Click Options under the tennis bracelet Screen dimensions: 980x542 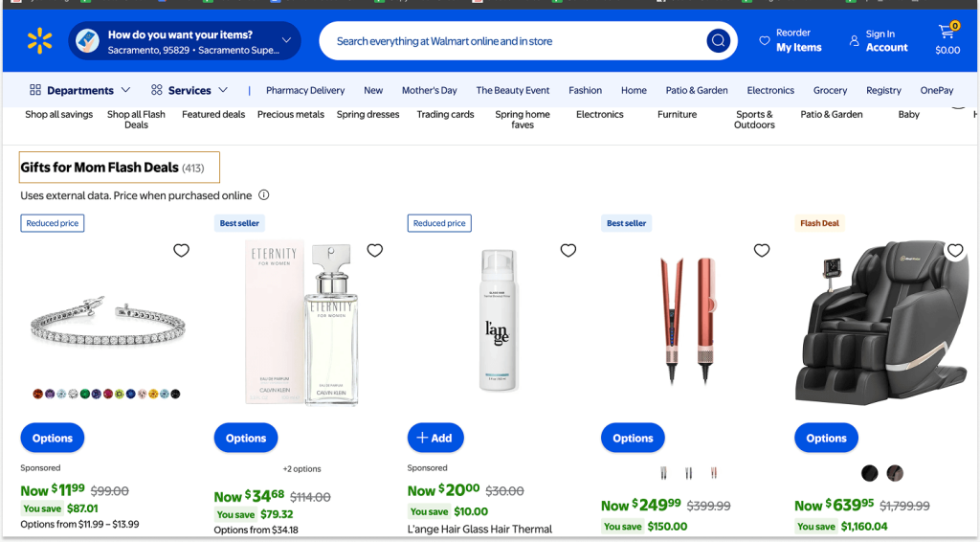pos(53,439)
